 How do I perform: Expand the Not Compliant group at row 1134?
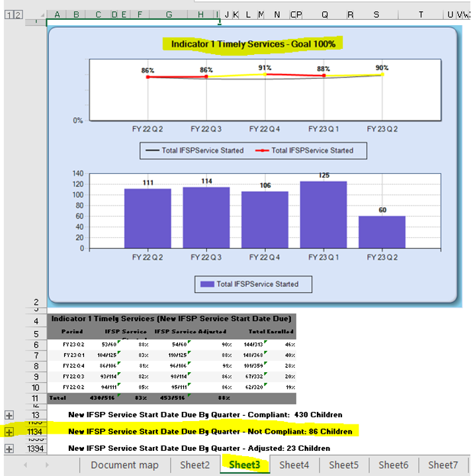click(9, 432)
